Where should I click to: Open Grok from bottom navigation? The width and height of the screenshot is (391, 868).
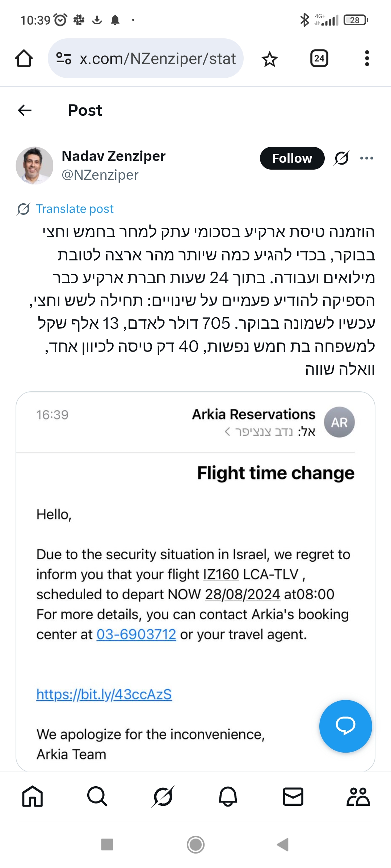click(x=163, y=796)
